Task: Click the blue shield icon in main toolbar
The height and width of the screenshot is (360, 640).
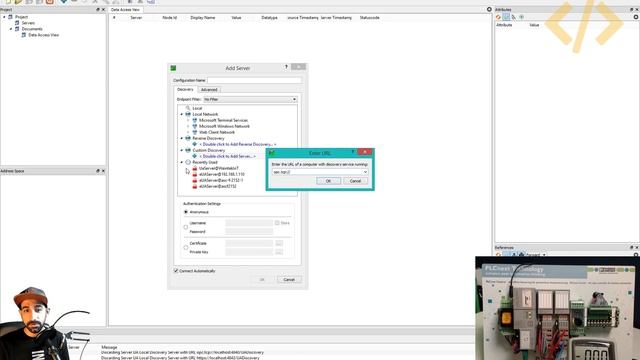Action: tap(64, 2)
